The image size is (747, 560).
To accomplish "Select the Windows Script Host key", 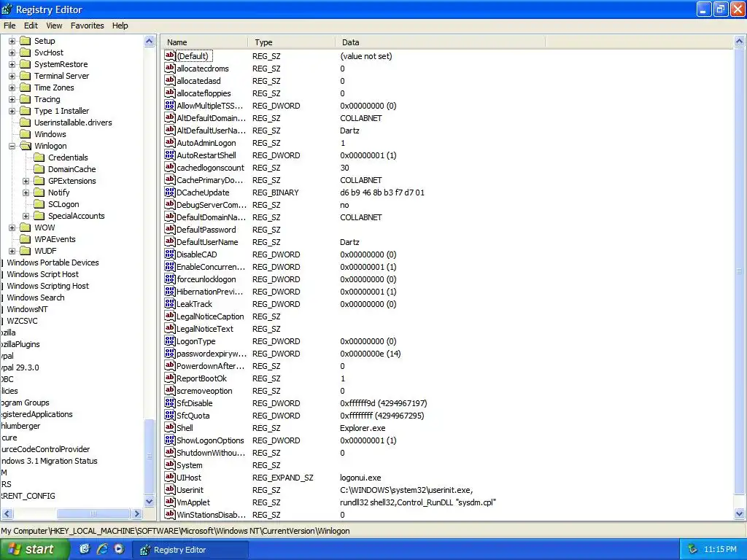I will (43, 274).
